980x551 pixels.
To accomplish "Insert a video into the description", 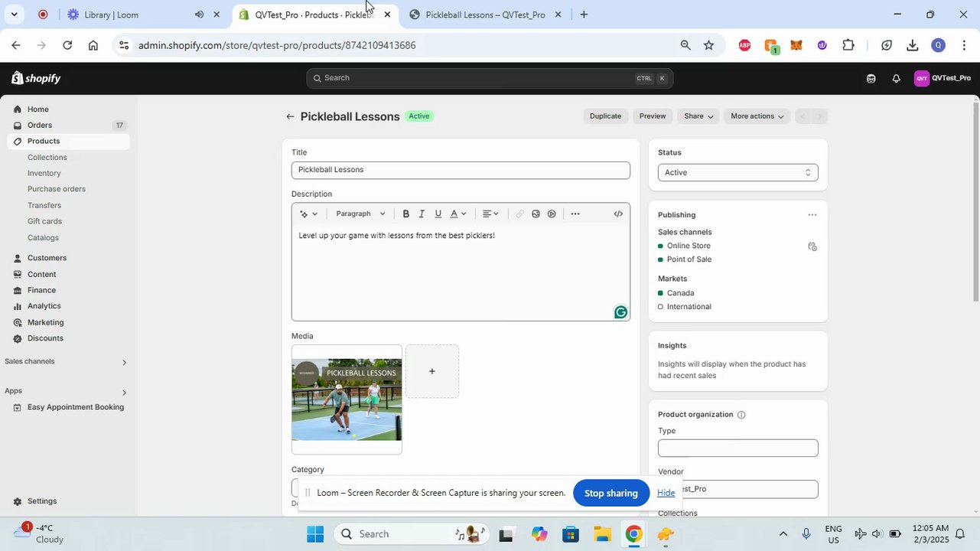I will 552,214.
